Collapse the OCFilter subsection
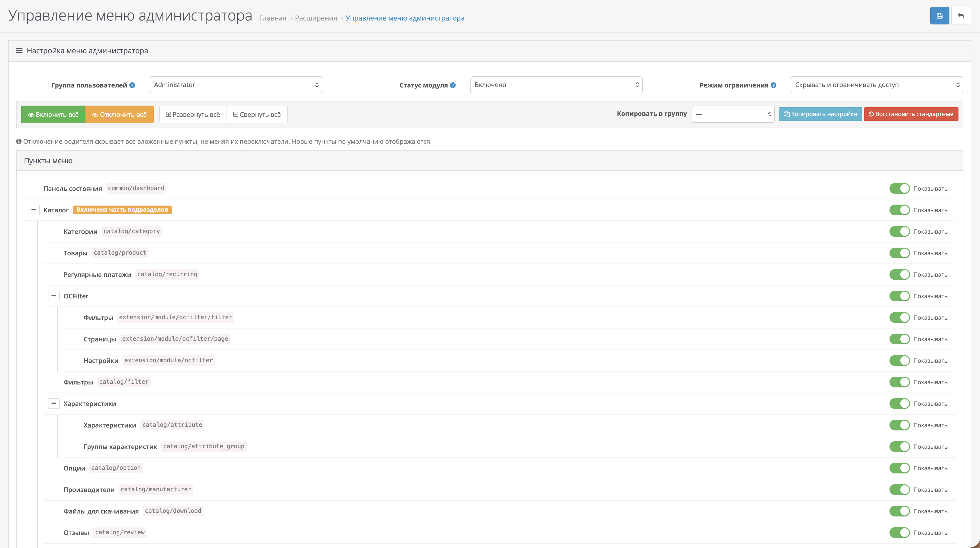The width and height of the screenshot is (980, 548). point(54,296)
